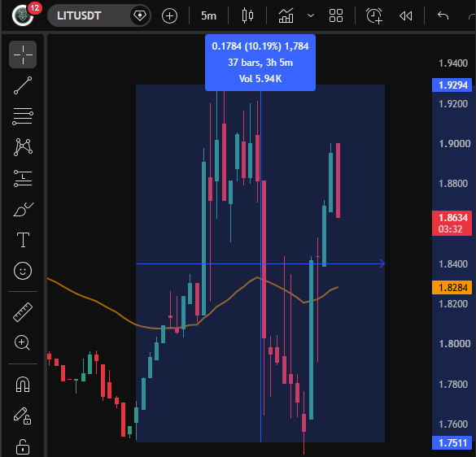
Task: Click the diamond icon next to LITUSDT
Action: pos(140,15)
